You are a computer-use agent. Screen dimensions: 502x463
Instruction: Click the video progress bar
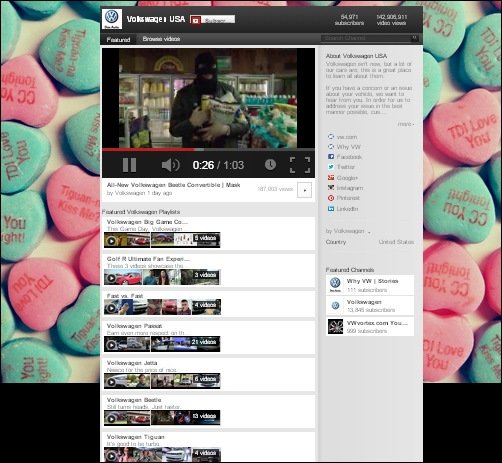(208, 150)
